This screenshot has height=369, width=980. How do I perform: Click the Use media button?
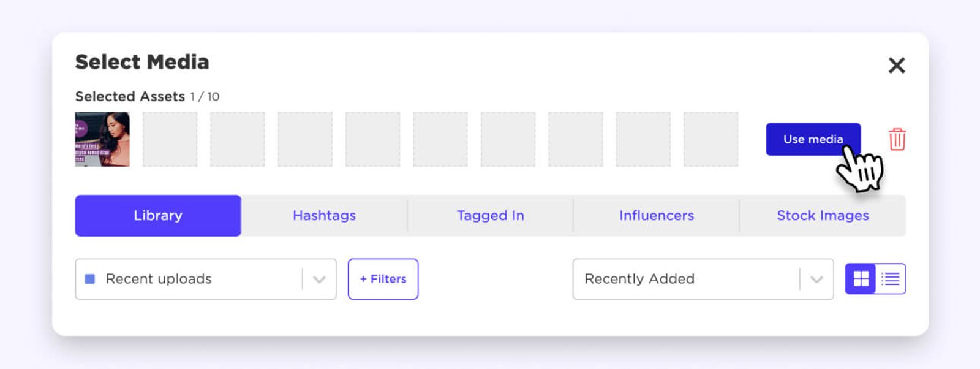tap(813, 139)
